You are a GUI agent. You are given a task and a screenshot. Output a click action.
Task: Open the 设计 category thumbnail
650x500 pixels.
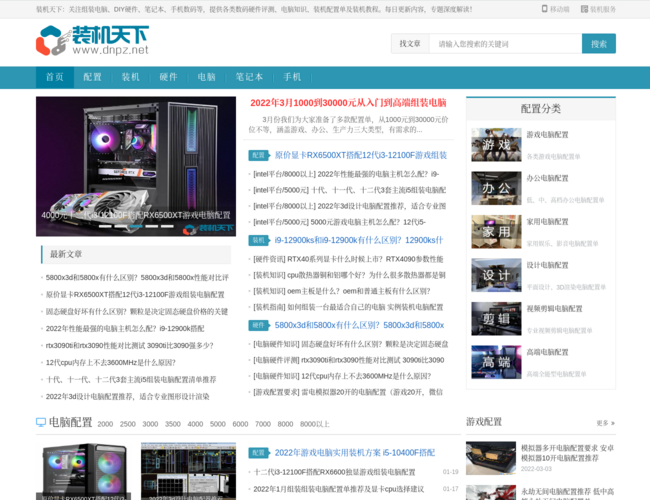pos(496,275)
